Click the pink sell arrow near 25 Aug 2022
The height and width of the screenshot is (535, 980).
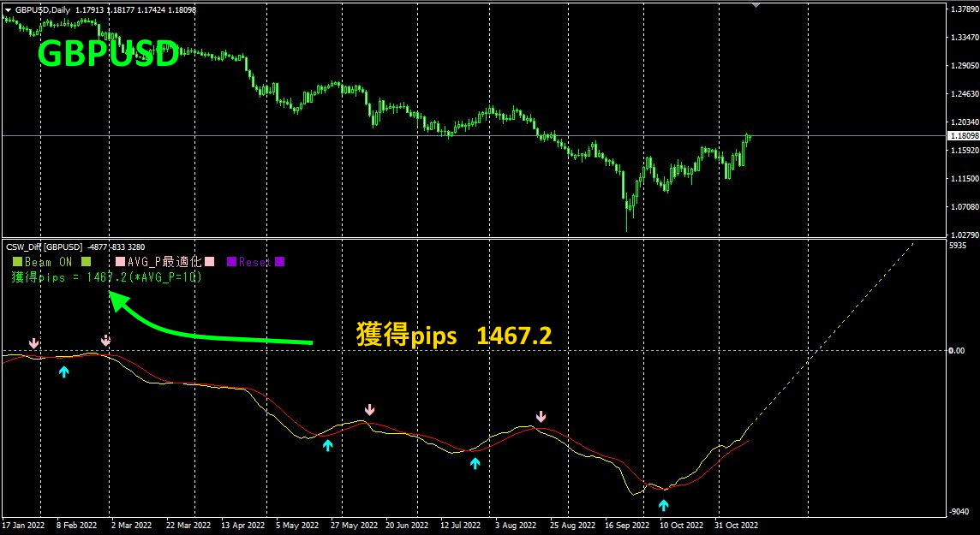[541, 416]
